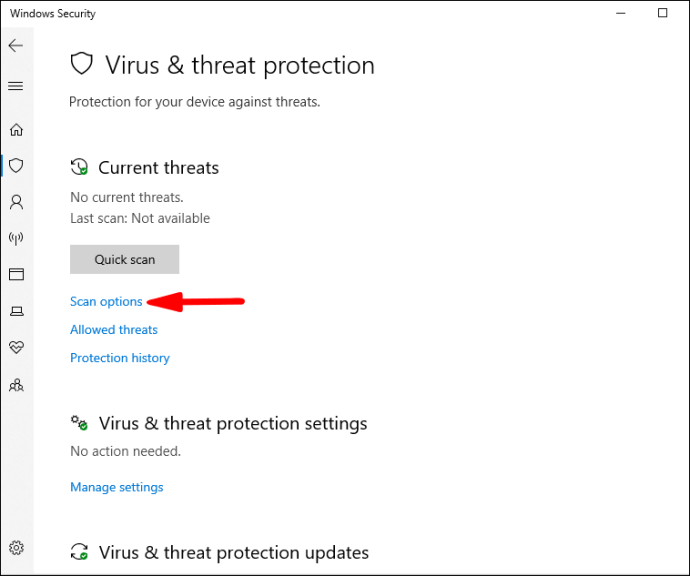Open the Scan options link

coord(106,302)
